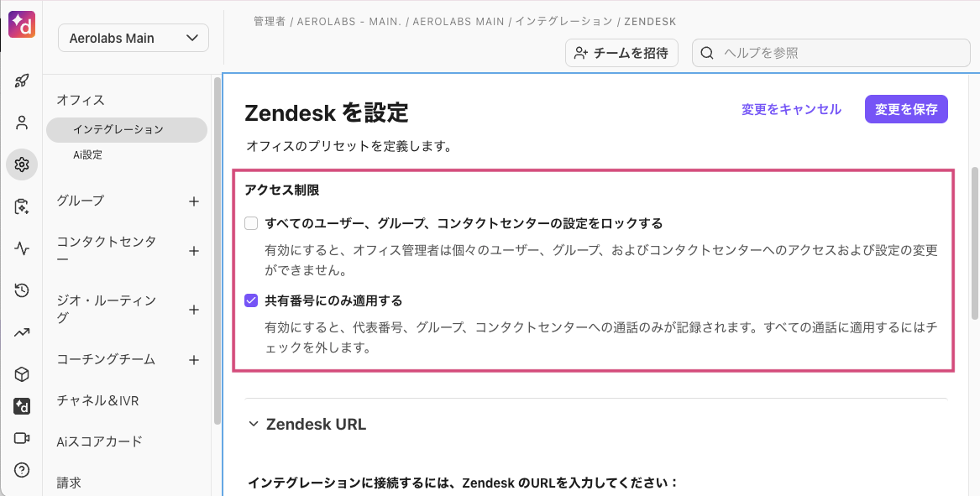Click the trending analytics arrow icon
Image resolution: width=980 pixels, height=496 pixels.
[22, 332]
